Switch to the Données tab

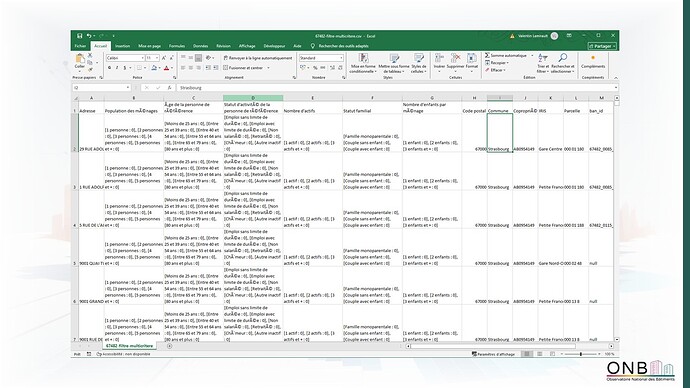[x=200, y=46]
